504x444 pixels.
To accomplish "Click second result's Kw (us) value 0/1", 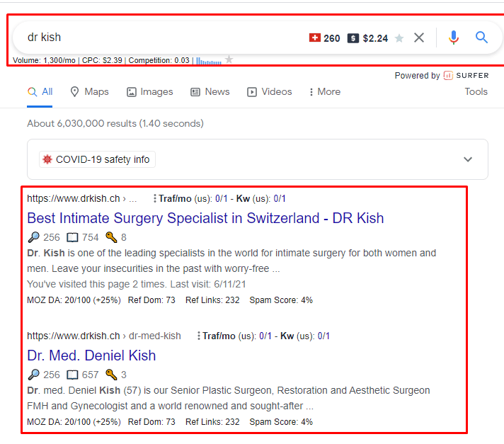I will [323, 336].
